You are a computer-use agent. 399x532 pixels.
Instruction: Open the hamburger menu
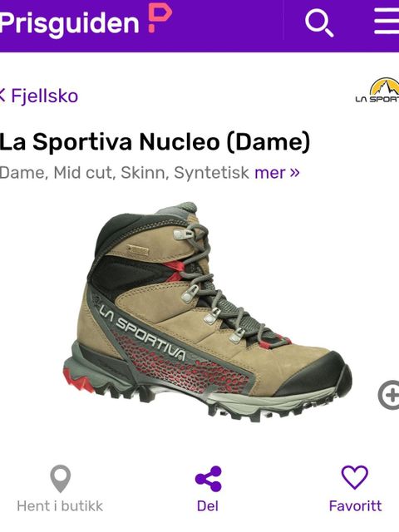pyautogui.click(x=387, y=21)
